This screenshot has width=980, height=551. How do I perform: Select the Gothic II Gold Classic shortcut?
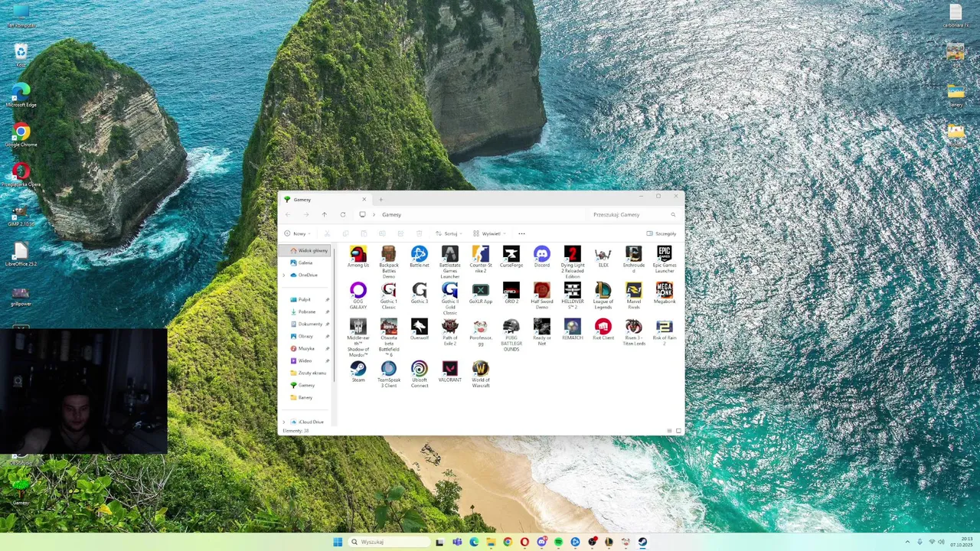click(x=450, y=298)
